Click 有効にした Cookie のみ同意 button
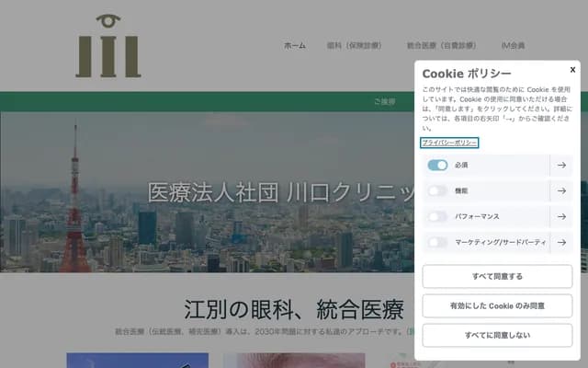The image size is (588, 368). coord(497,306)
